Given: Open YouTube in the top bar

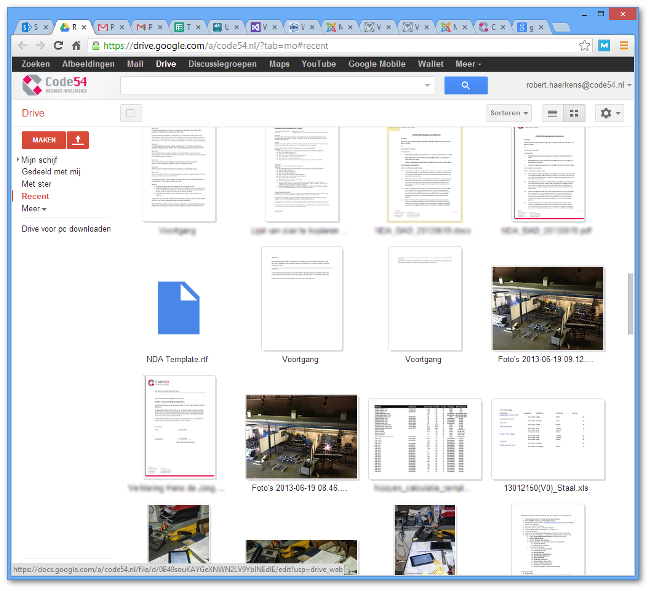Looking at the screenshot, I should click(319, 64).
